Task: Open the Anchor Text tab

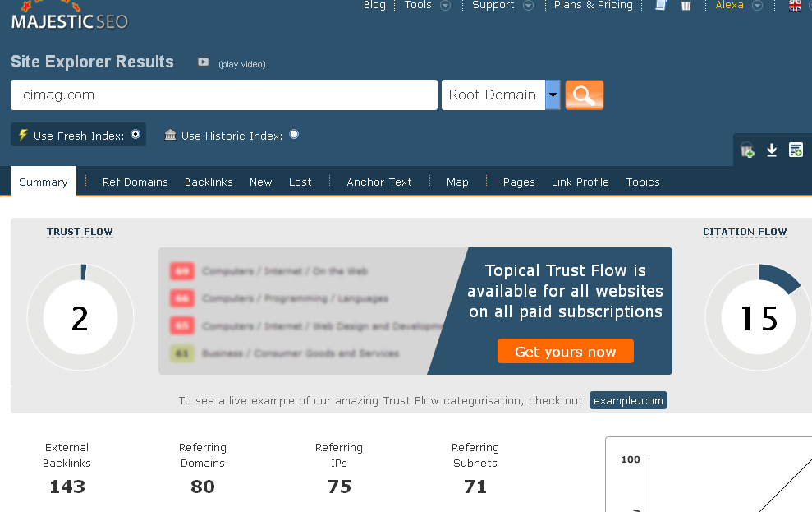Action: pyautogui.click(x=379, y=182)
